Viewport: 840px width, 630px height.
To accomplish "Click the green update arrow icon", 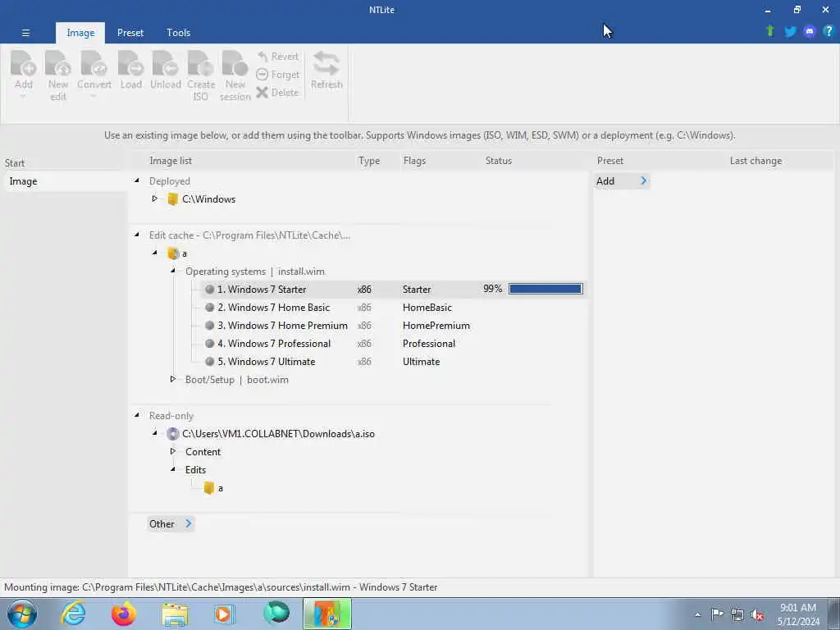I will pos(770,31).
